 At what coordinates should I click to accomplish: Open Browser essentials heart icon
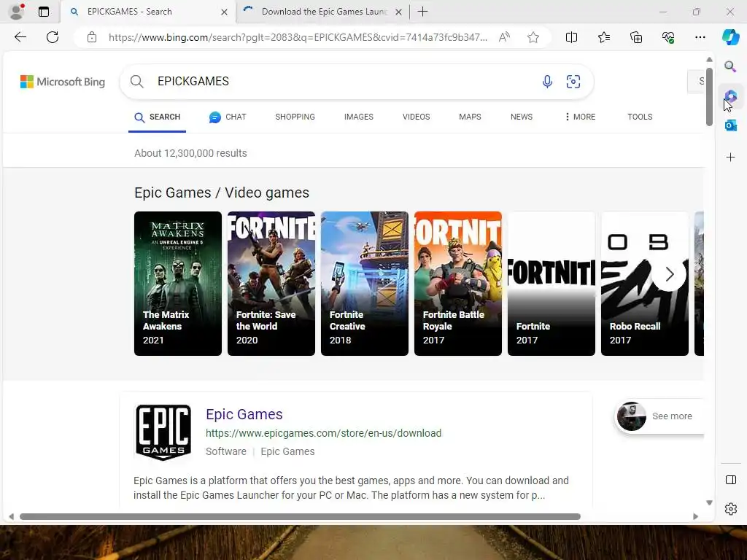point(668,37)
